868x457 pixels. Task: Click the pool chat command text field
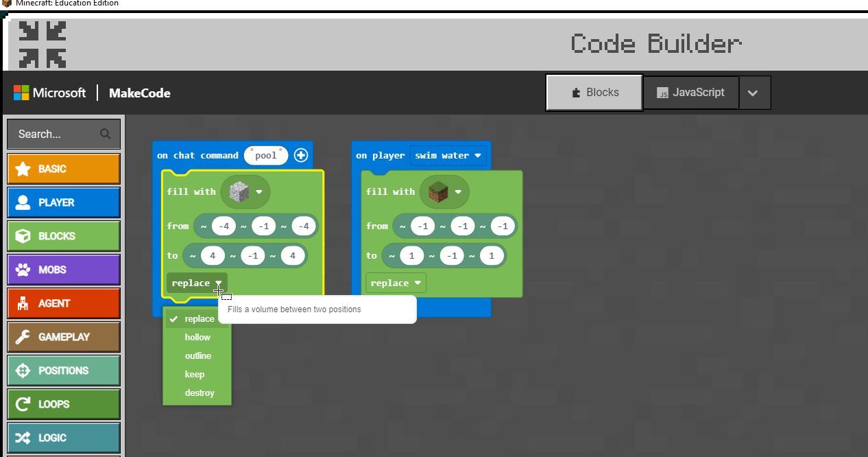coord(265,156)
